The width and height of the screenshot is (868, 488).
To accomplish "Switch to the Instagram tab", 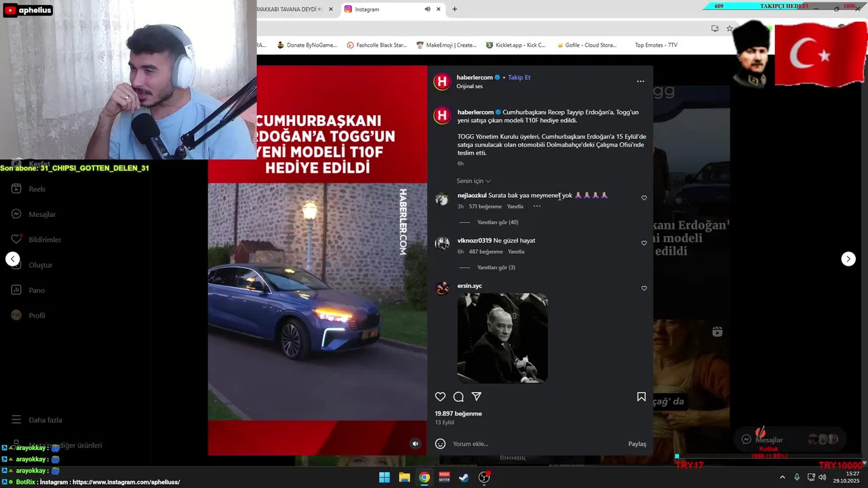I will point(380,9).
